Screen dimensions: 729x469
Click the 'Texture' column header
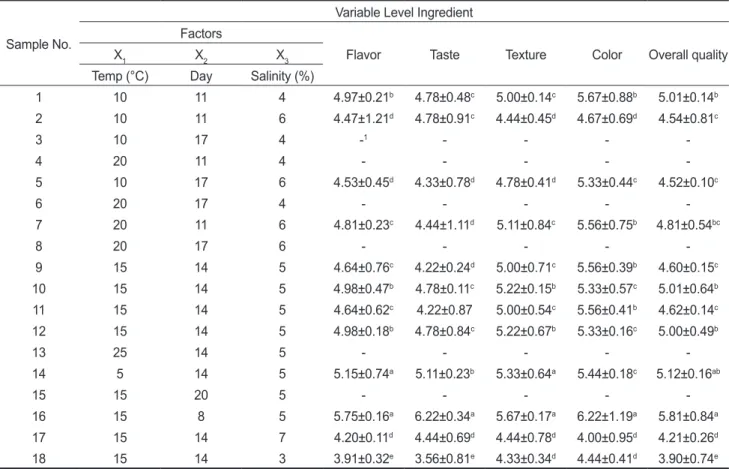pyautogui.click(x=526, y=55)
